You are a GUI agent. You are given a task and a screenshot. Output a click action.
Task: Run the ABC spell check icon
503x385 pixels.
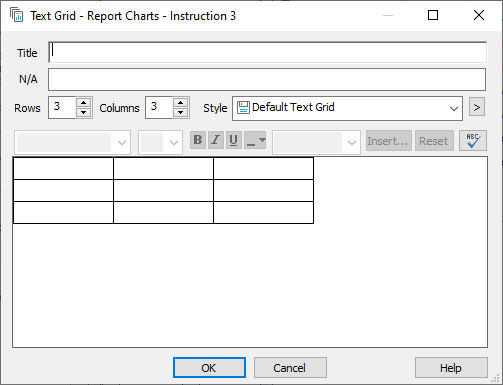click(x=473, y=140)
